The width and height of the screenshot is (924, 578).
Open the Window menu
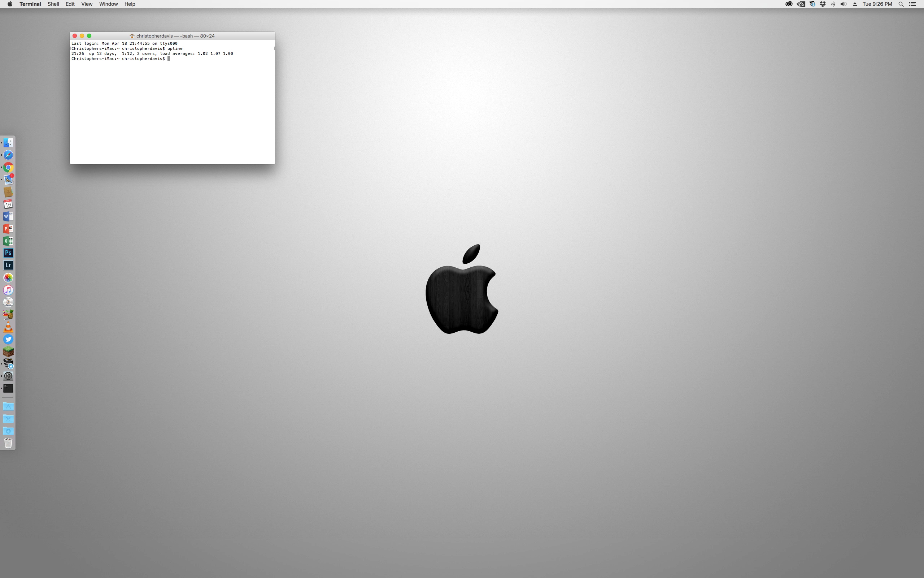coord(108,4)
